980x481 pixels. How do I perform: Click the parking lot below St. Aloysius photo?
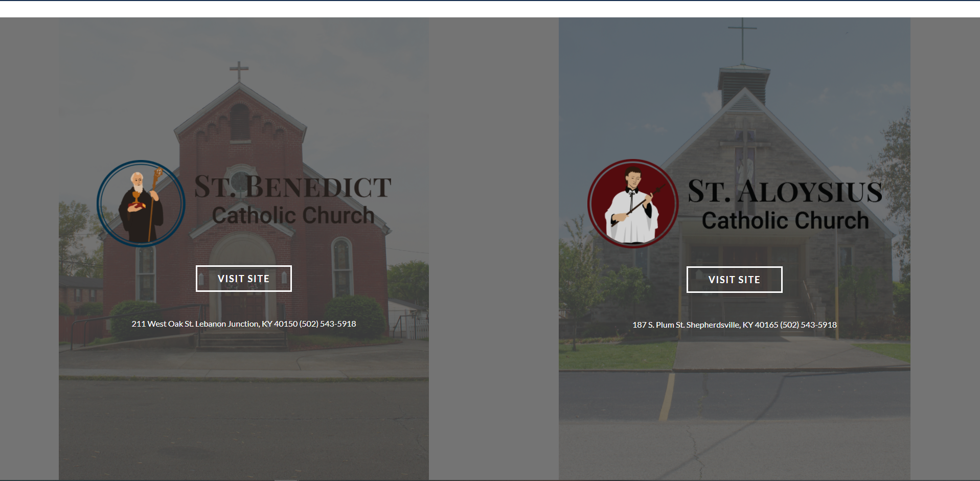pos(735,424)
